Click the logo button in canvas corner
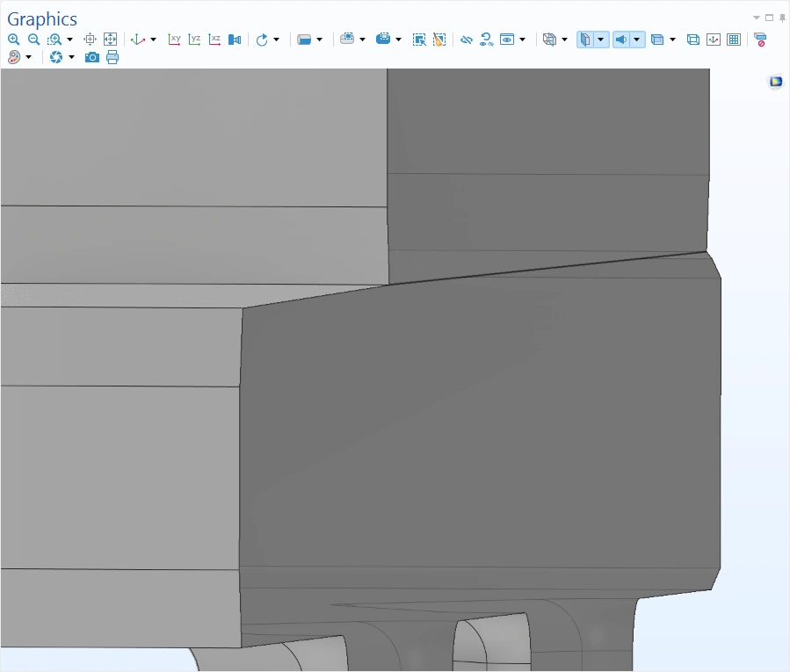This screenshot has width=790, height=672. coord(776,82)
